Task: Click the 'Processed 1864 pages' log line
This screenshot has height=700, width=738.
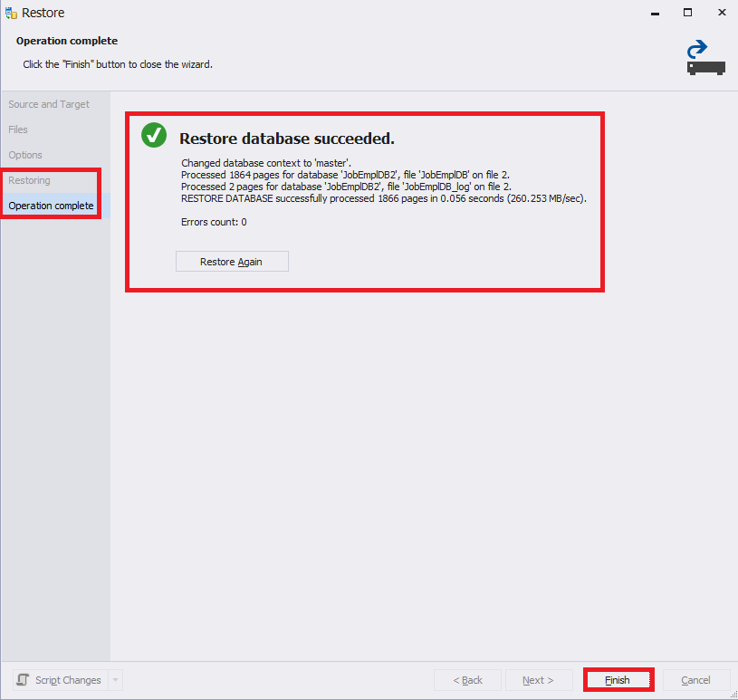Action: [x=345, y=175]
